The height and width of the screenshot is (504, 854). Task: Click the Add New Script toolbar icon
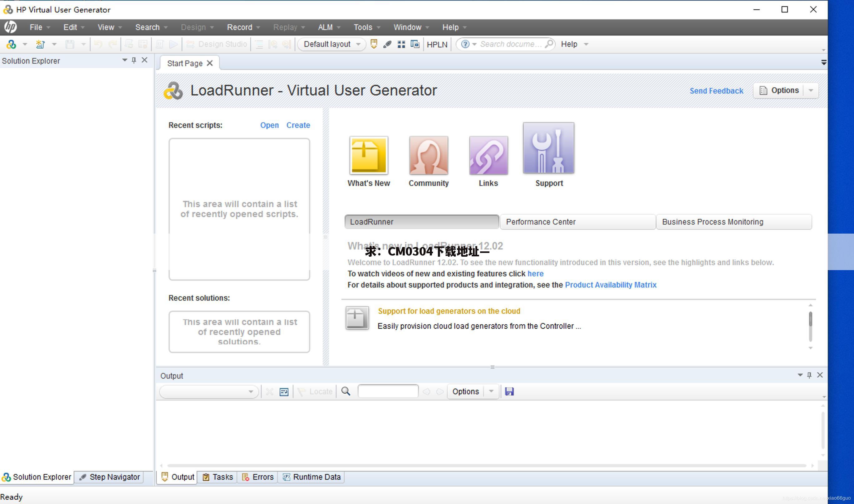[x=41, y=44]
